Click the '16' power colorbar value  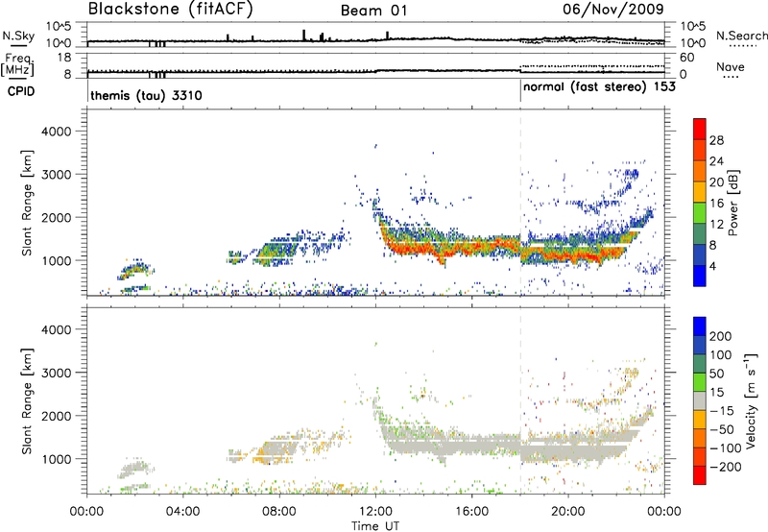click(x=716, y=204)
